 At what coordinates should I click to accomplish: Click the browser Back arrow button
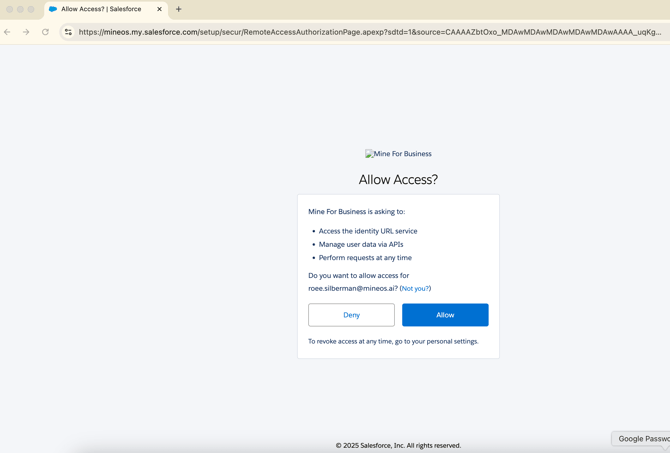8,32
